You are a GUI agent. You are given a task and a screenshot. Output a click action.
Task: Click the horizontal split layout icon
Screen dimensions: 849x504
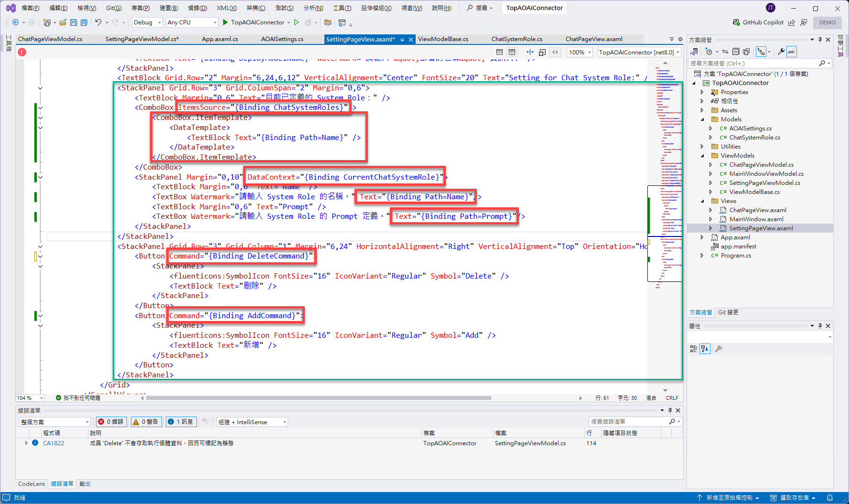pyautogui.click(x=499, y=52)
